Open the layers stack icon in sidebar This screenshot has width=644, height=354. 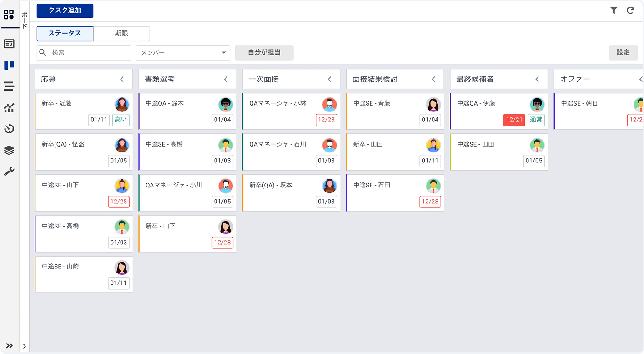coord(9,150)
